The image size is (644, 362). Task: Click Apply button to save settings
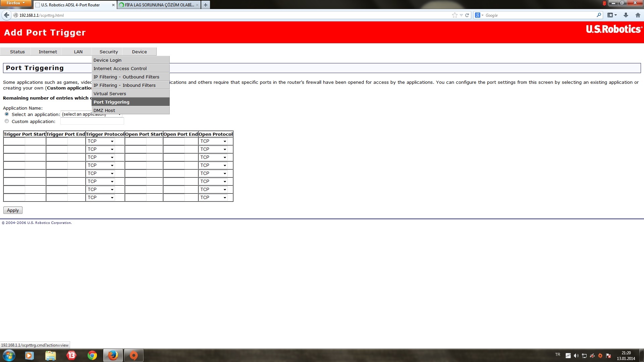(13, 210)
